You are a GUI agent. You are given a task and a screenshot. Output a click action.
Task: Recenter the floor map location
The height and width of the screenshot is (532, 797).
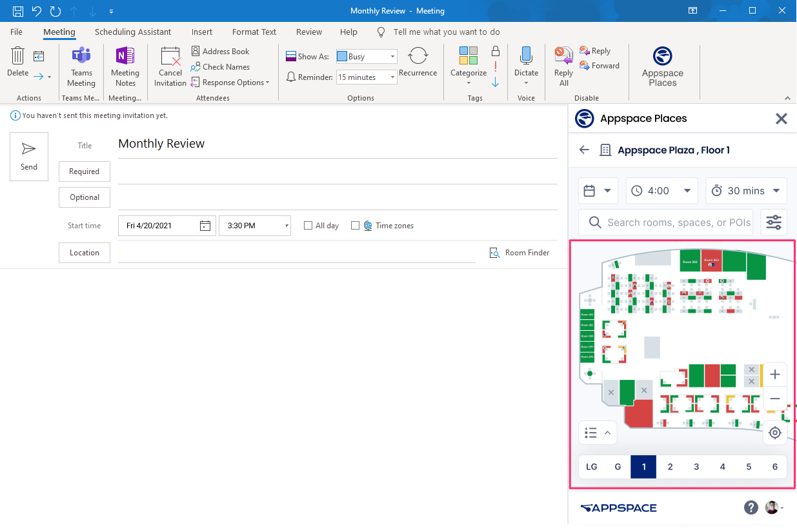775,433
